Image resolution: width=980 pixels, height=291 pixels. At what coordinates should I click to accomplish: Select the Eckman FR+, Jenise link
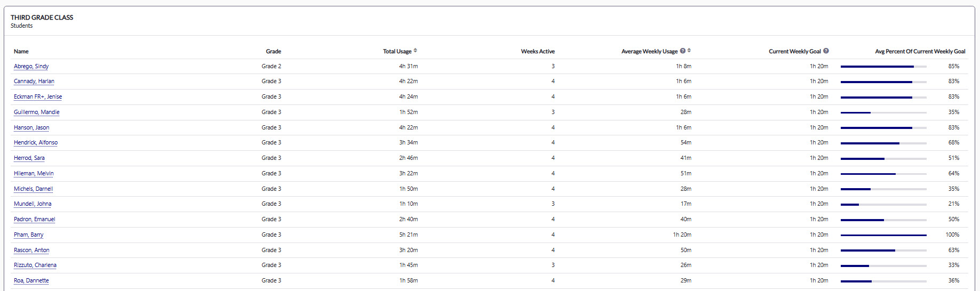(x=37, y=96)
